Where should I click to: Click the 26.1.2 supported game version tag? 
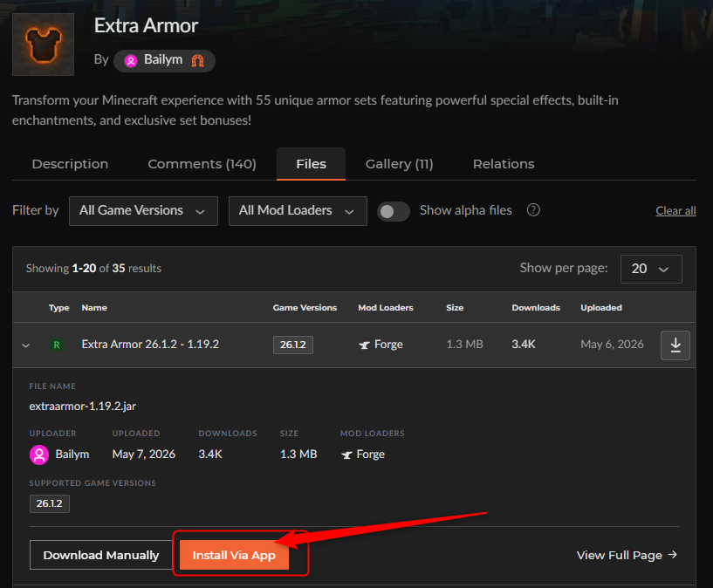click(50, 503)
